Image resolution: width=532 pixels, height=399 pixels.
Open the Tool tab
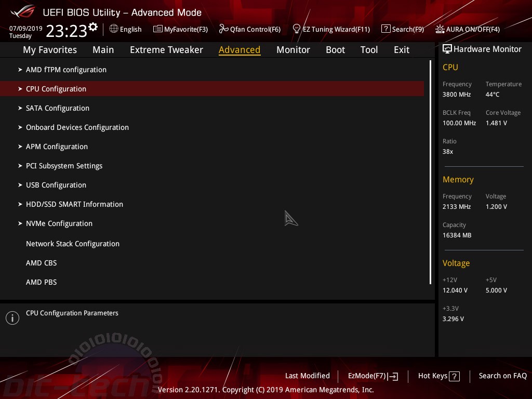(369, 50)
